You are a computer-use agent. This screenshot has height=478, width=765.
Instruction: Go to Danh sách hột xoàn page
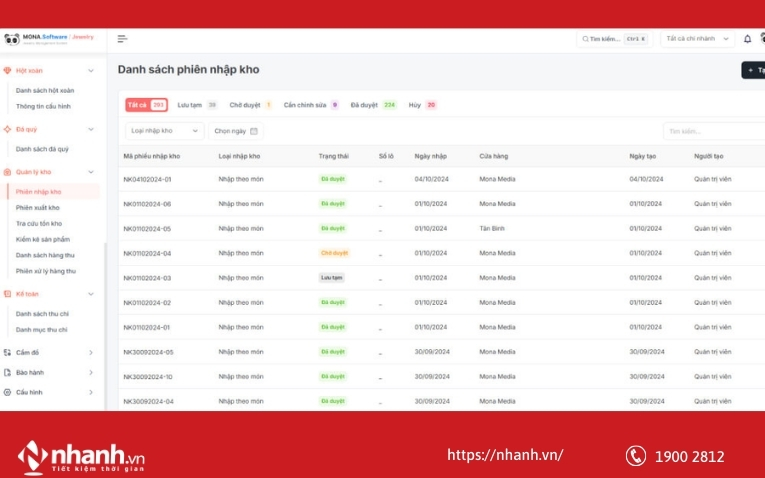coord(45,90)
